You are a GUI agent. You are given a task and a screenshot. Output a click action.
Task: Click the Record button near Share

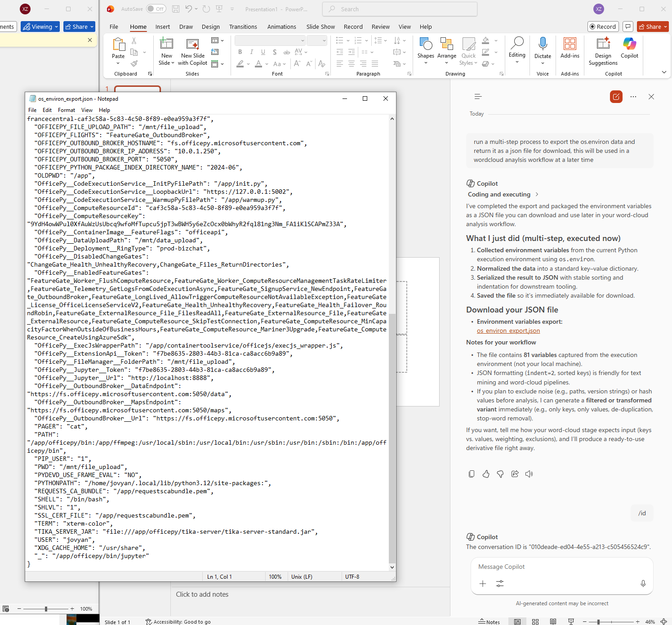[603, 27]
